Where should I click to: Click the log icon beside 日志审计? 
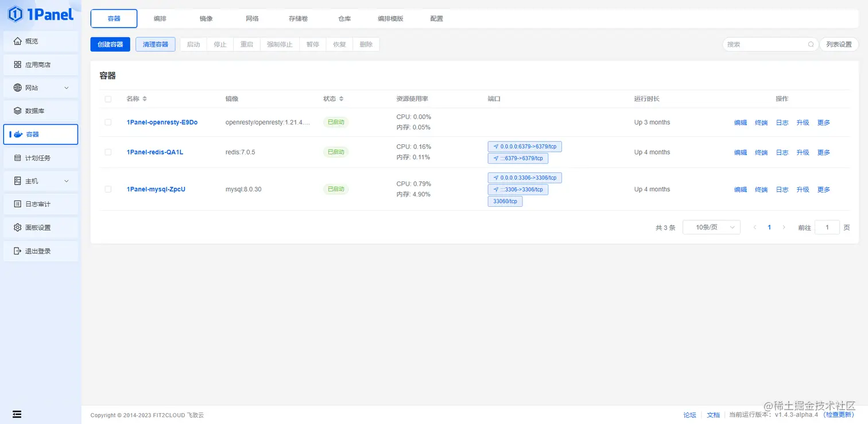17,205
